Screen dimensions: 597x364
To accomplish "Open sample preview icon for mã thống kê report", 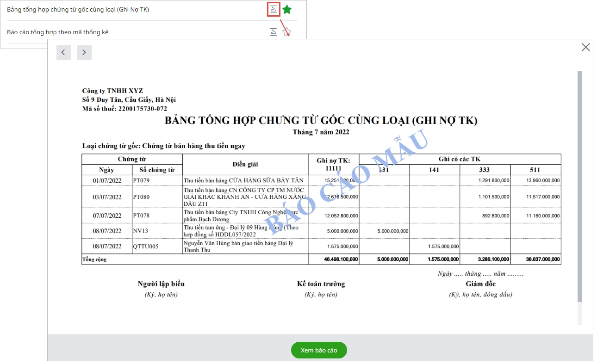I will (274, 32).
